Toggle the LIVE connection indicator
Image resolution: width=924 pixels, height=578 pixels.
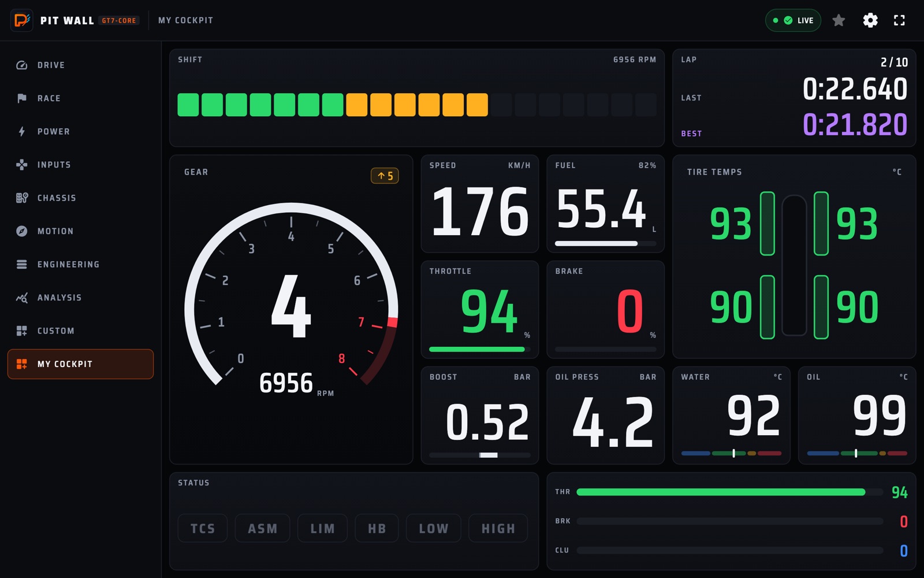(793, 20)
